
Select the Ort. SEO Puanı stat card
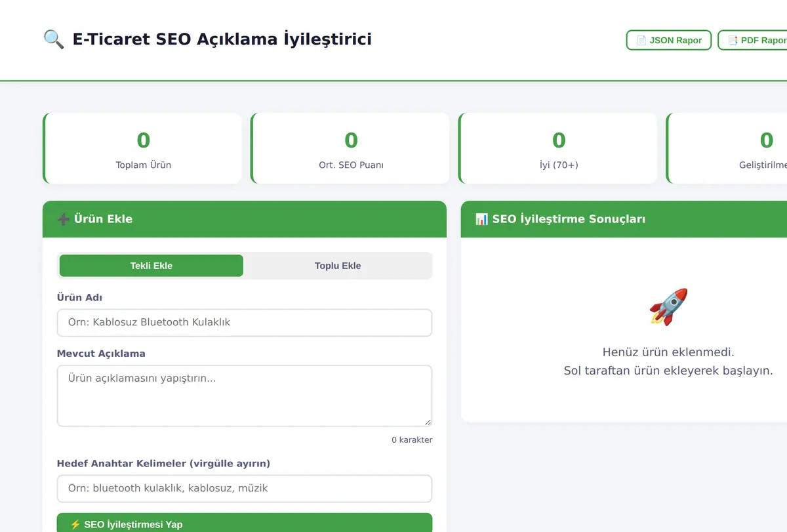pos(350,148)
